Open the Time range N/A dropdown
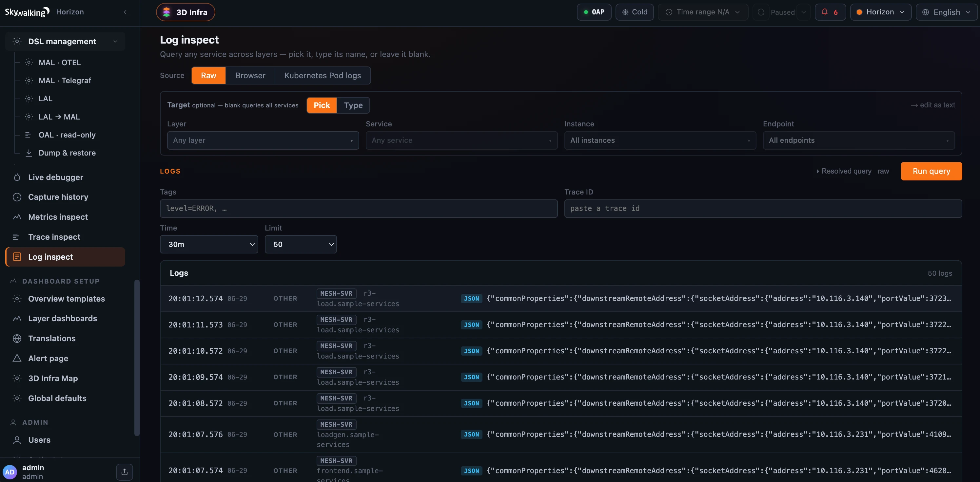980x482 pixels. pos(703,12)
